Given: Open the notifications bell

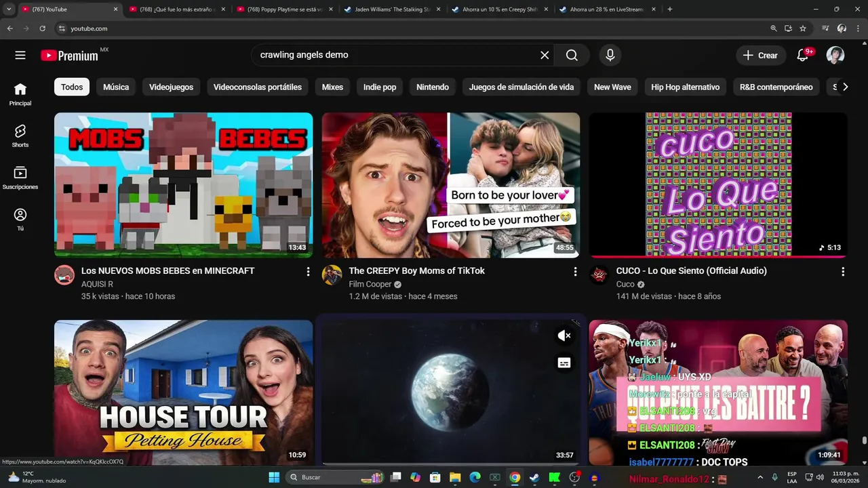Looking at the screenshot, I should click(803, 56).
